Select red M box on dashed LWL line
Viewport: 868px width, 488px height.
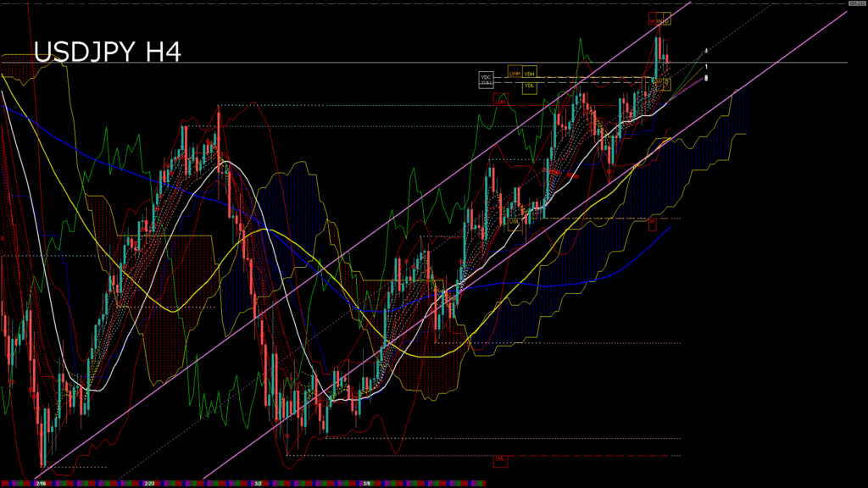[653, 222]
